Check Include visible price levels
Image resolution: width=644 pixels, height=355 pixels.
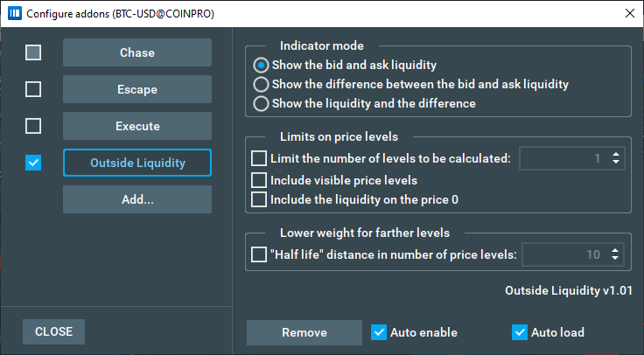(259, 180)
